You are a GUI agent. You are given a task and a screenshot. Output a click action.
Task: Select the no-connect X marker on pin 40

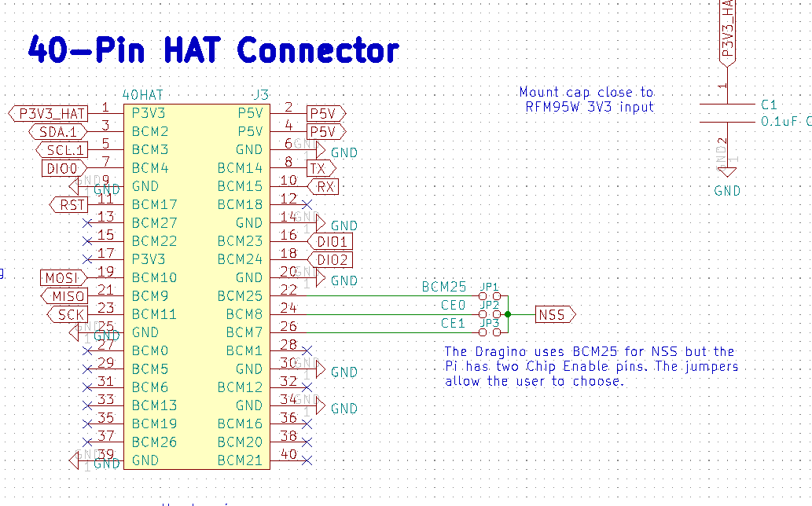point(307,460)
